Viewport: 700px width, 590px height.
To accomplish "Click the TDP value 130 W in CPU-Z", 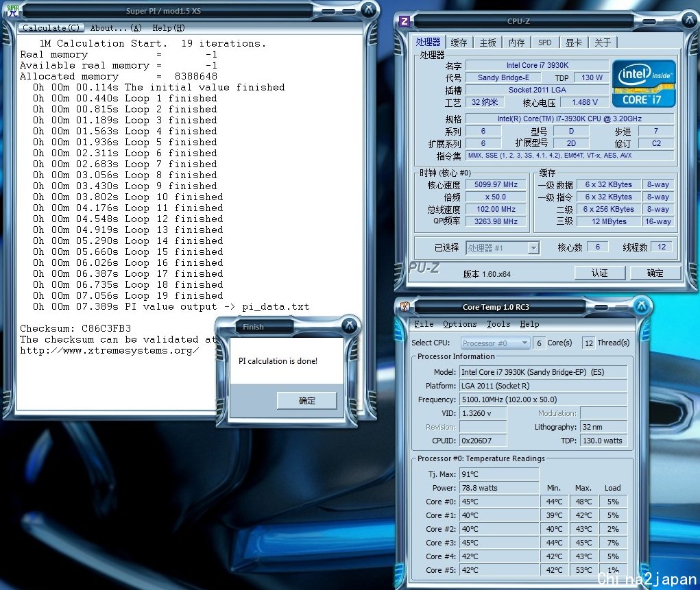I will (592, 77).
